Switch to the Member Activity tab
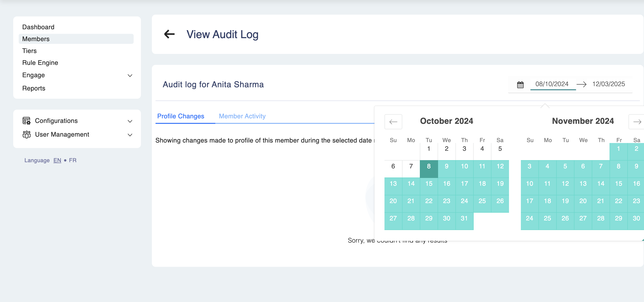 [242, 116]
